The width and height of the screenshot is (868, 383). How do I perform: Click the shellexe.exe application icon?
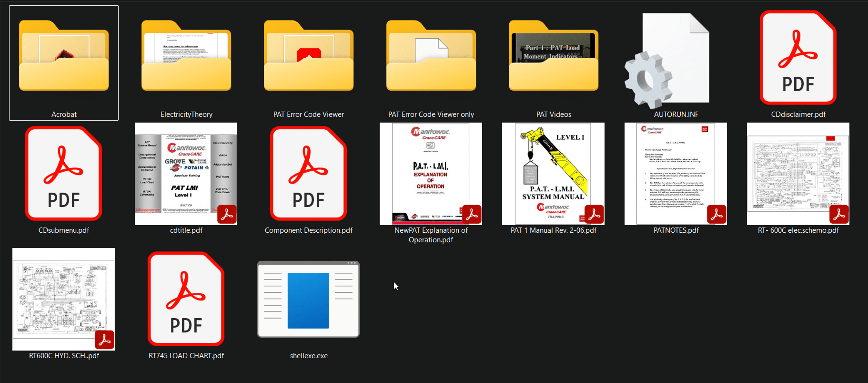[309, 299]
